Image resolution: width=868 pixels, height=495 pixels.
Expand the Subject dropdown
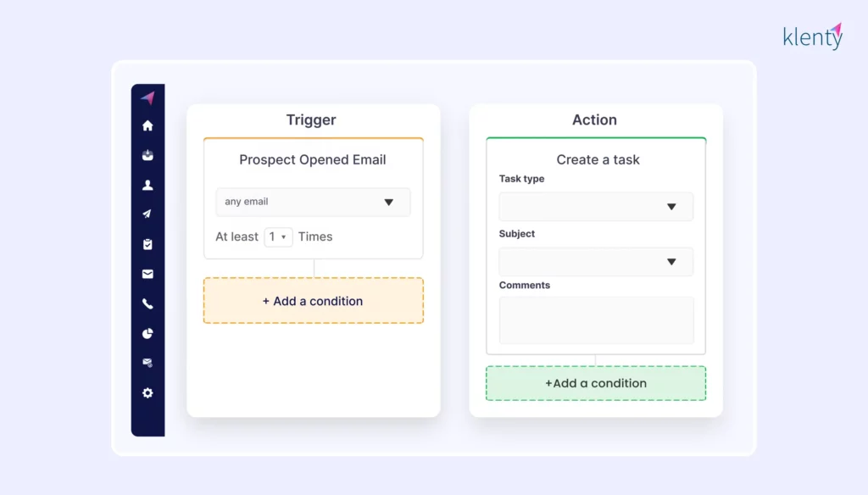595,262
